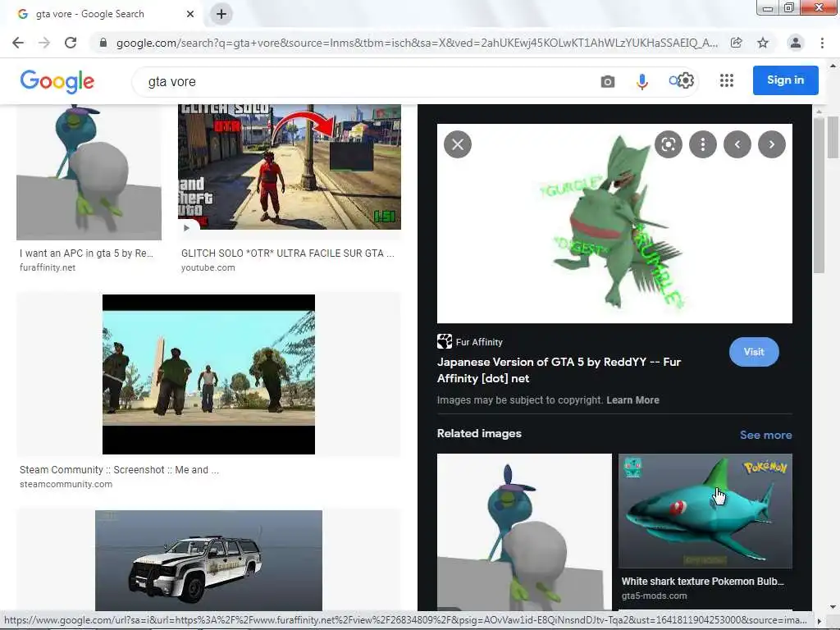840x630 pixels.
Task: Click the search query input field
Action: click(x=364, y=81)
